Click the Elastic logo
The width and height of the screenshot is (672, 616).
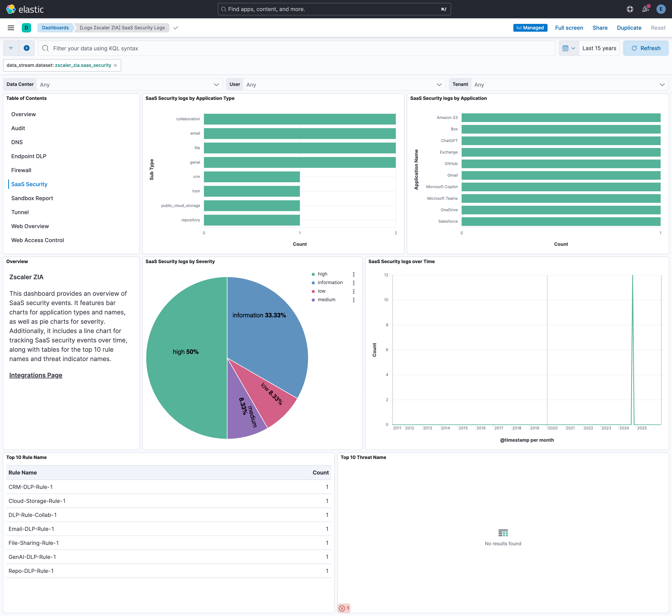(x=25, y=9)
